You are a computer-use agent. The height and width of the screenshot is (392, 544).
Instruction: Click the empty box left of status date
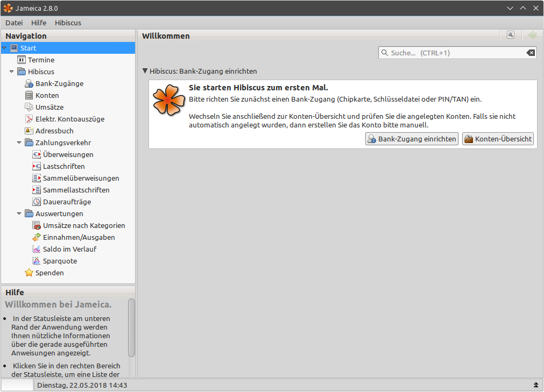click(x=17, y=385)
